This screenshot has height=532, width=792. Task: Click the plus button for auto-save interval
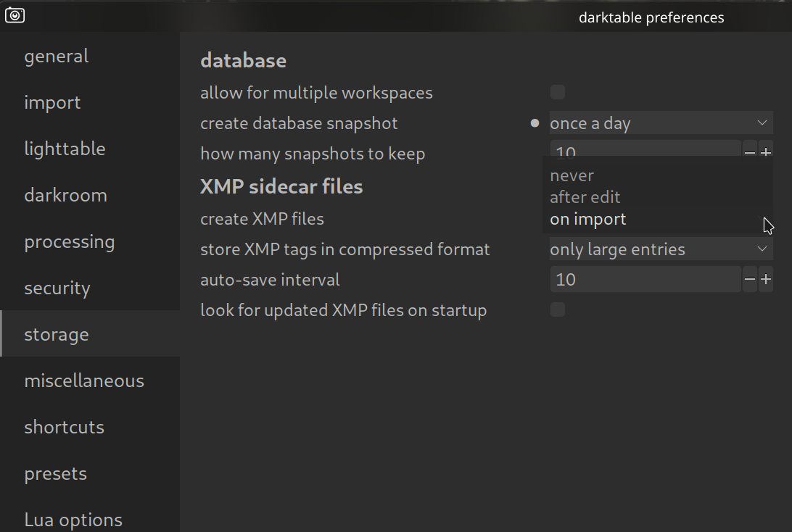pyautogui.click(x=766, y=280)
